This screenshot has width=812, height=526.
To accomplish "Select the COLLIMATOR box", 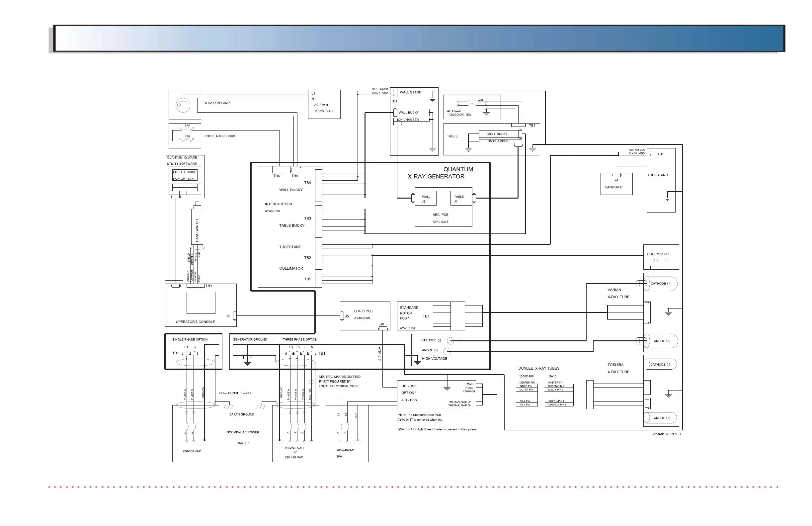I will 661,257.
